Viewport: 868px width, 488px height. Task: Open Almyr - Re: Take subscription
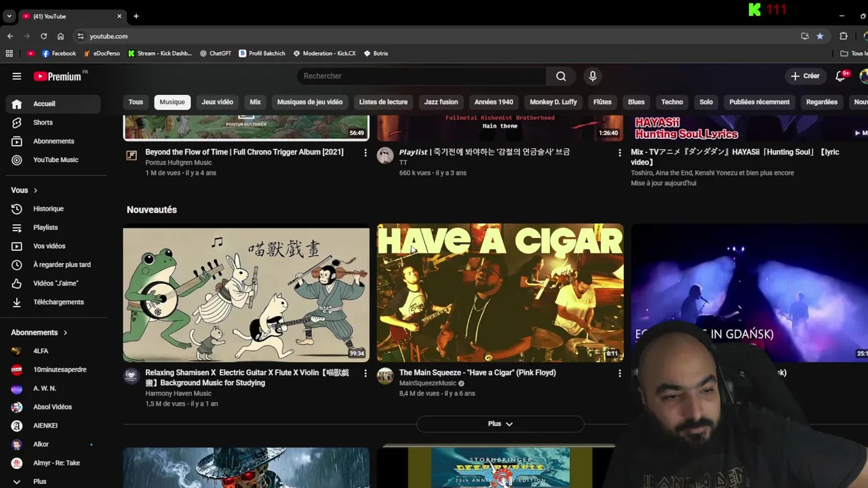click(x=53, y=463)
